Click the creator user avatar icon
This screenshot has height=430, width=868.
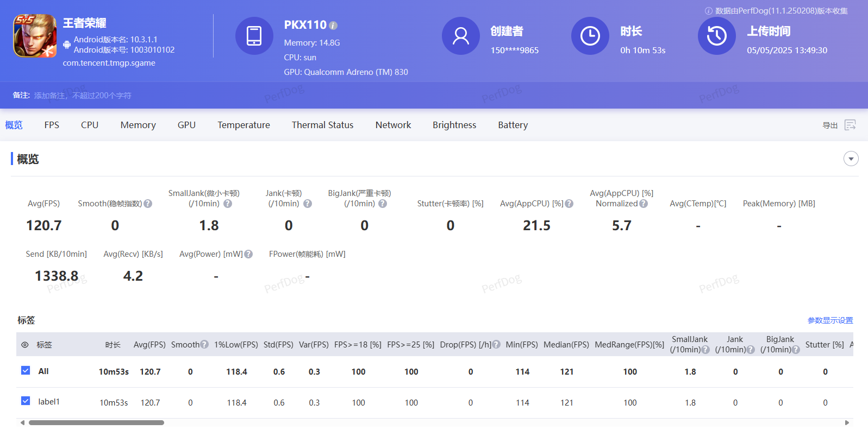pos(461,36)
